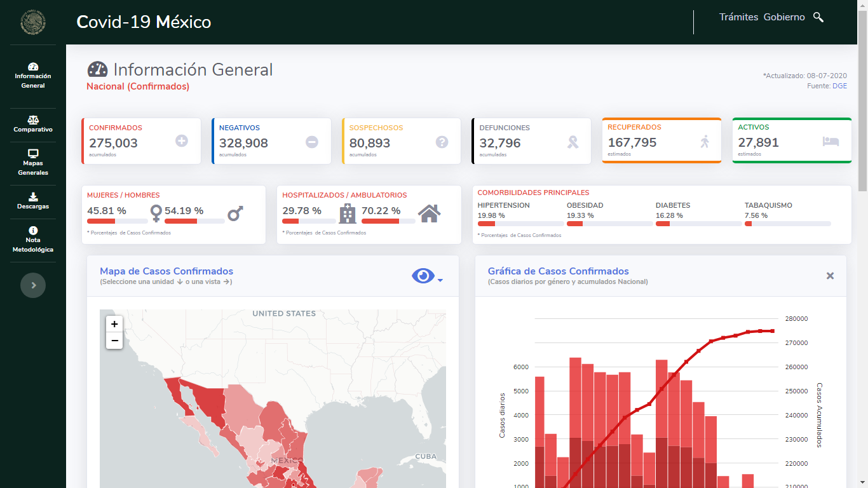Viewport: 868px width, 488px height.
Task: Open the Activos 27,891 card
Action: (x=792, y=140)
